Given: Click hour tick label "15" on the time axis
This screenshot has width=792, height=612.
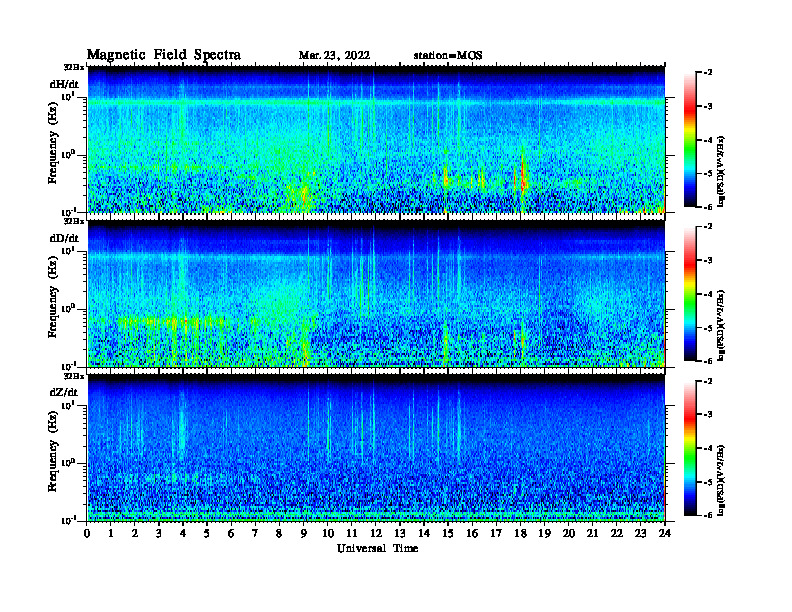Looking at the screenshot, I should pos(448,533).
